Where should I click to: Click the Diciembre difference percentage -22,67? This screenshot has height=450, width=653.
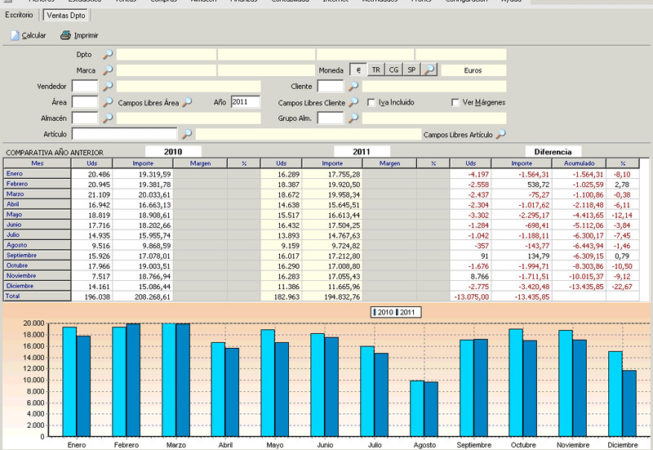point(622,287)
